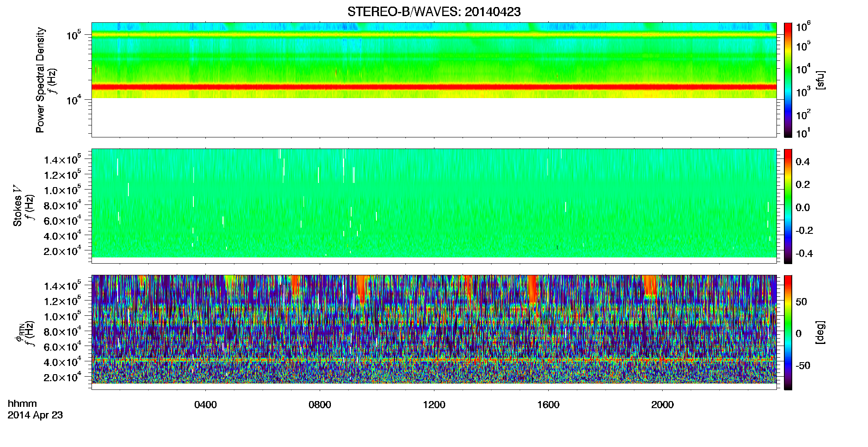This screenshot has height=447, width=868.
Task: Click the [deg] unit label on bottom colorbar
Action: (x=820, y=332)
